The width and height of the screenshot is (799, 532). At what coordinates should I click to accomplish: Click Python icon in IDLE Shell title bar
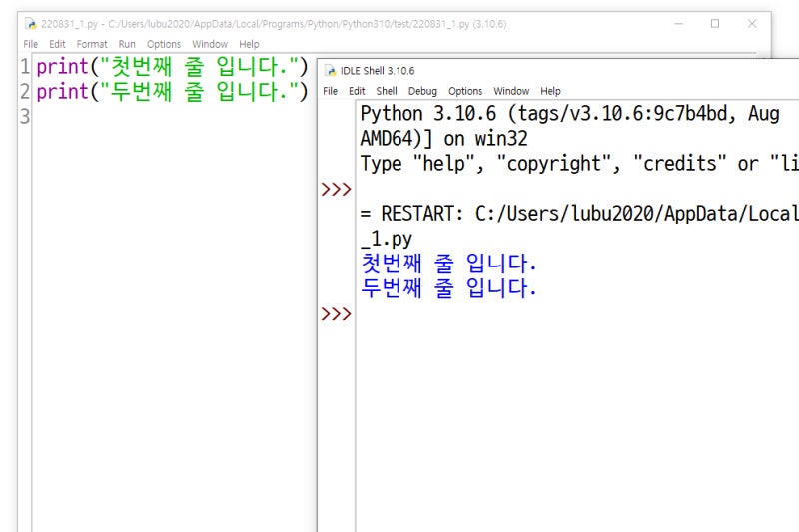pos(331,71)
